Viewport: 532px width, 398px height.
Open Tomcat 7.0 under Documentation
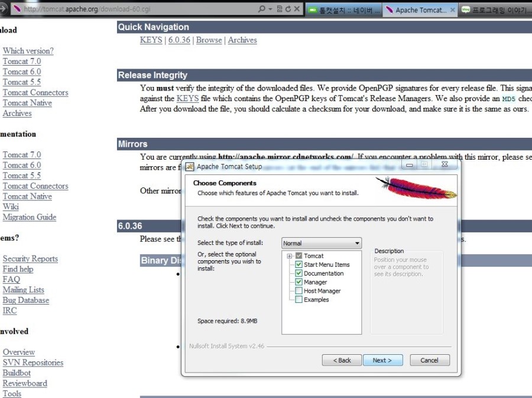pos(22,155)
